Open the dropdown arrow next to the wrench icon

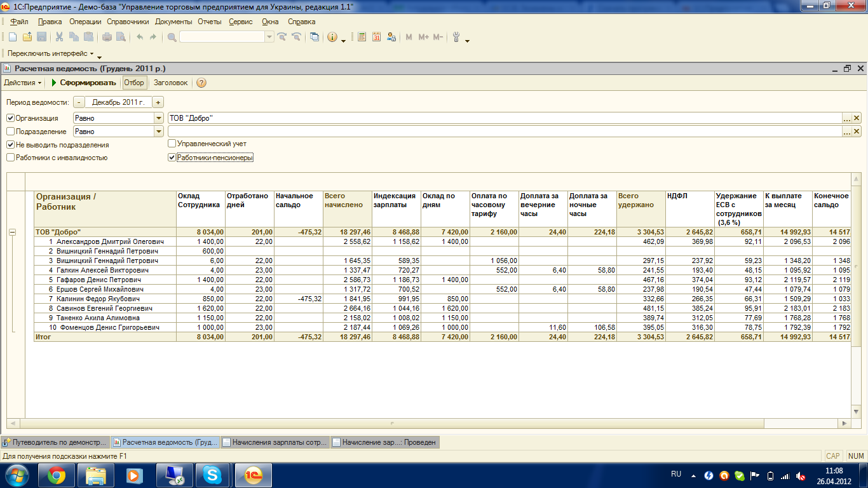point(467,40)
